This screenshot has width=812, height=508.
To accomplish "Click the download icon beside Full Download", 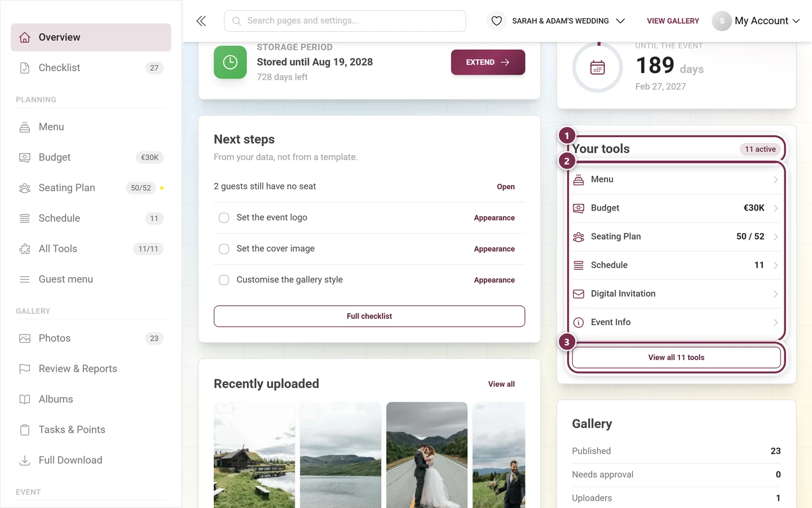I will (25, 461).
